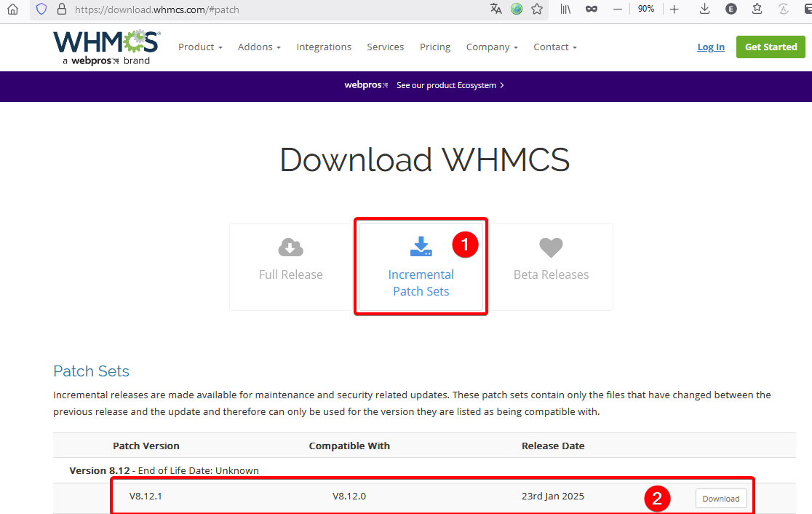Screen dimensions: 812x514
Task: Open the browser Downloads arrow icon
Action: pyautogui.click(x=704, y=9)
